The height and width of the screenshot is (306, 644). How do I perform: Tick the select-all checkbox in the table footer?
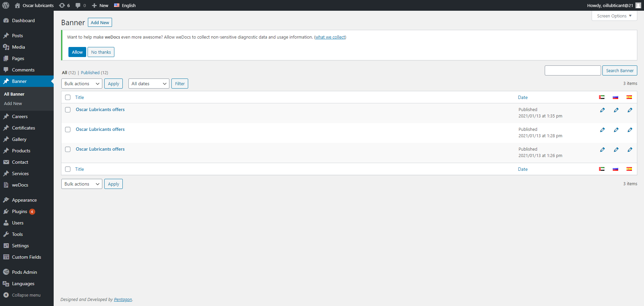click(x=68, y=169)
